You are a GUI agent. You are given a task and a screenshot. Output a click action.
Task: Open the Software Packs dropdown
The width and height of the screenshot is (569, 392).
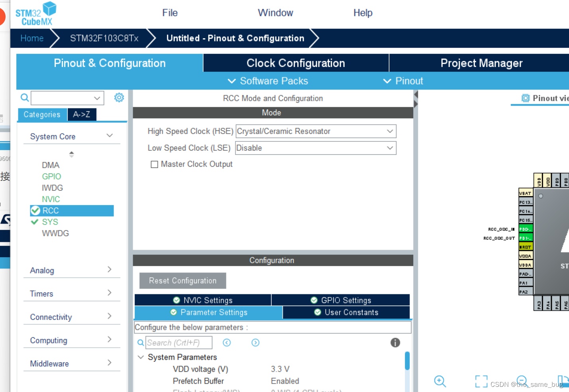coord(268,81)
